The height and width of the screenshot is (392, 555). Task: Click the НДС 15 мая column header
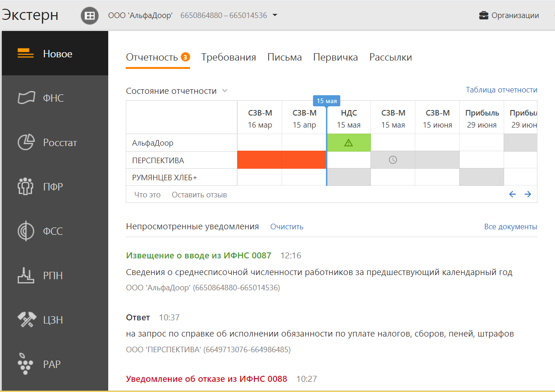(349, 119)
